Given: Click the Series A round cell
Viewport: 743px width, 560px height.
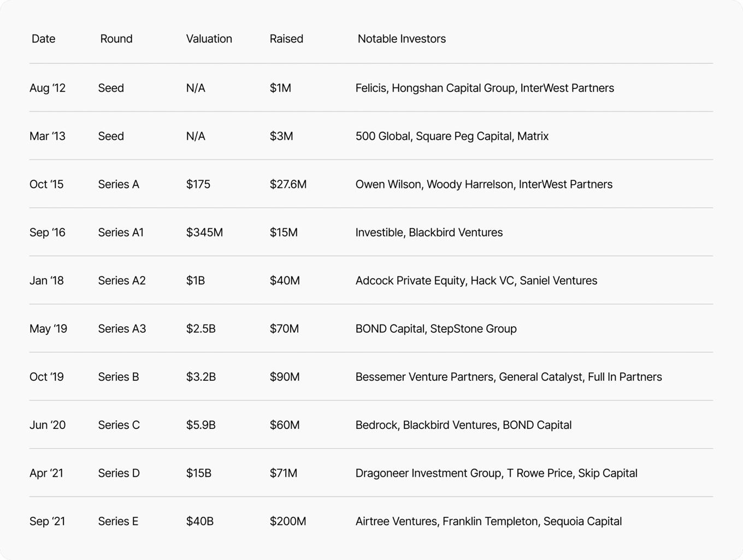Looking at the screenshot, I should click(119, 184).
